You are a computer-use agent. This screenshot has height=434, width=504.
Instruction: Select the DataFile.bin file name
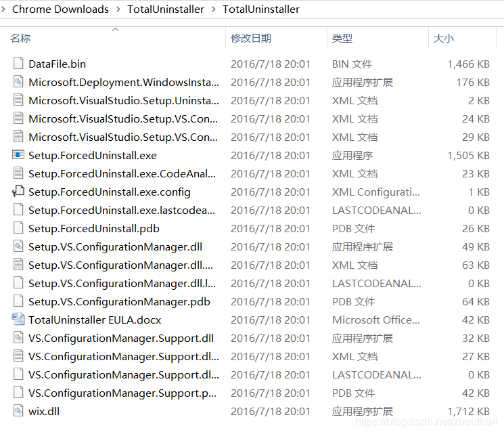(58, 64)
